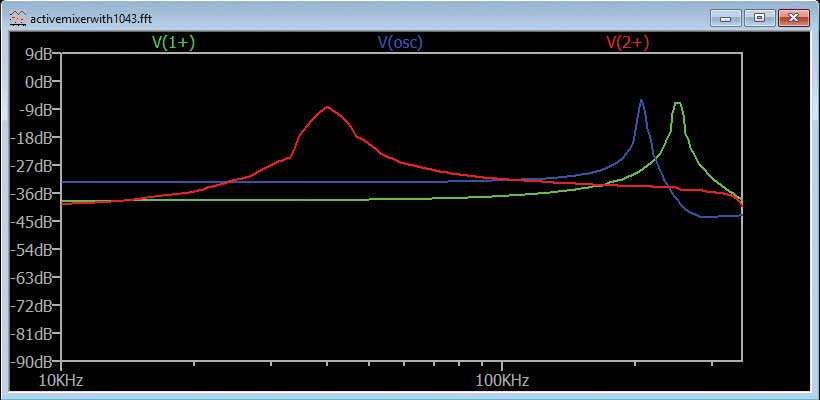Click the 100KHz horizontal axis label
Screen dimensions: 820x400
[x=501, y=380]
